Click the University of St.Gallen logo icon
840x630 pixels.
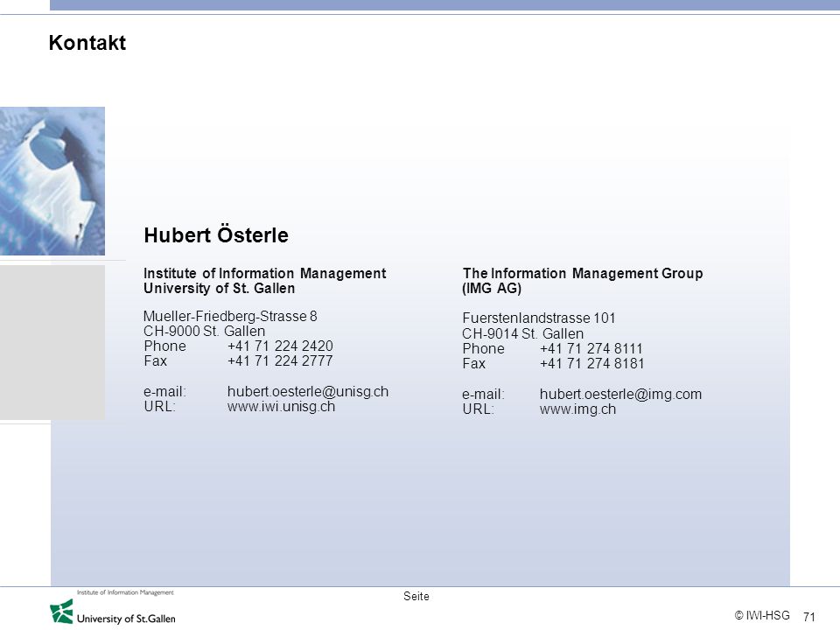point(61,612)
